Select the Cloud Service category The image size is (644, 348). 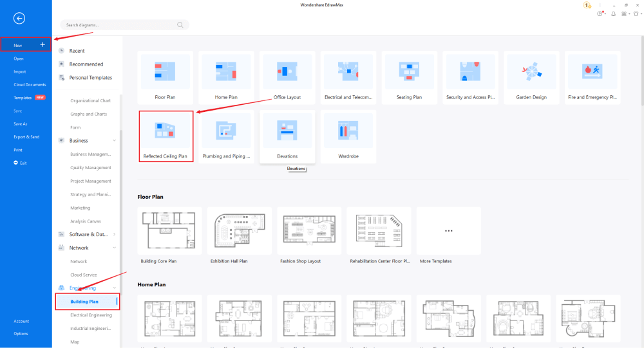tap(83, 275)
